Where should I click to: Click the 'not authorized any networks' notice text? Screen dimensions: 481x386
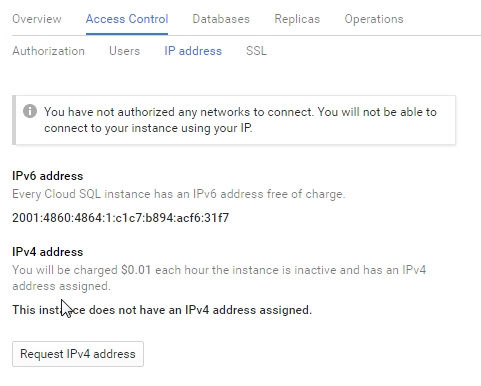click(x=240, y=120)
